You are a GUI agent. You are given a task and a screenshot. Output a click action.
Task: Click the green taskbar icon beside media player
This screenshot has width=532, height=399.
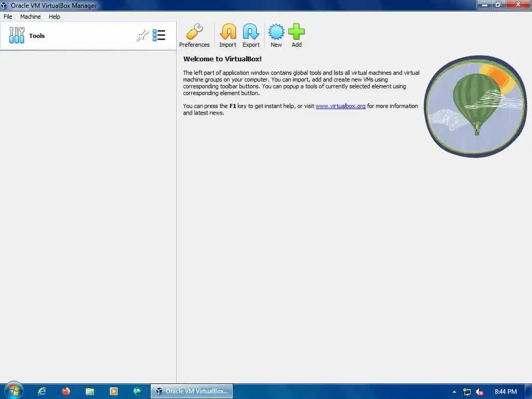[137, 391]
